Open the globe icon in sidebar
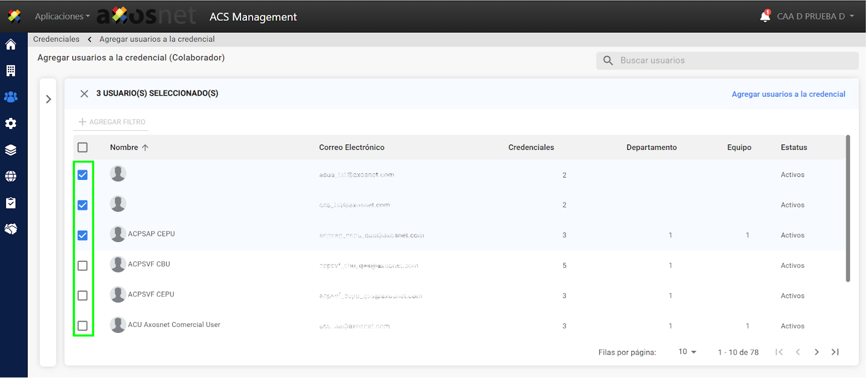868x378 pixels. coord(11,176)
